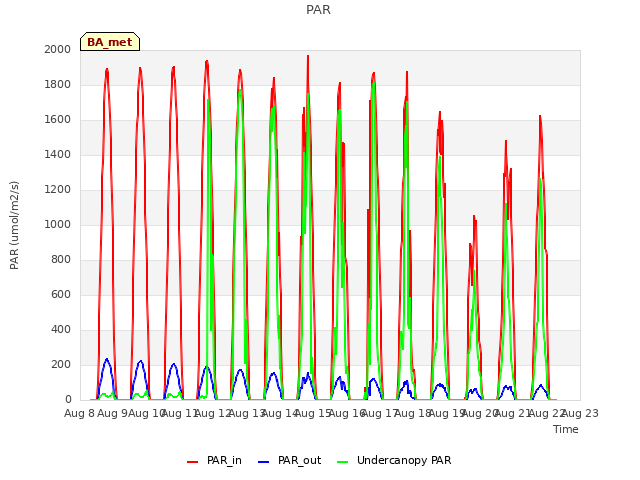Click the 1600 y-axis tick value

point(58,120)
